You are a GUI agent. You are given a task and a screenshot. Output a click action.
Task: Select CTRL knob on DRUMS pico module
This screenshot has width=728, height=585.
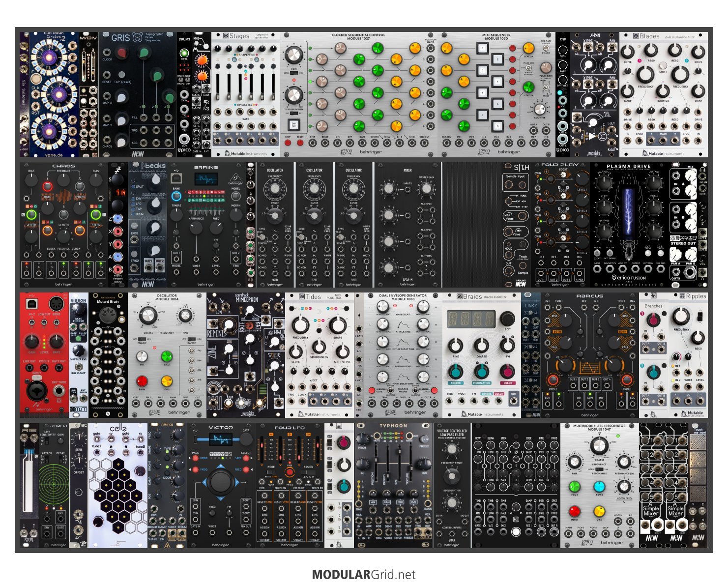[x=184, y=53]
